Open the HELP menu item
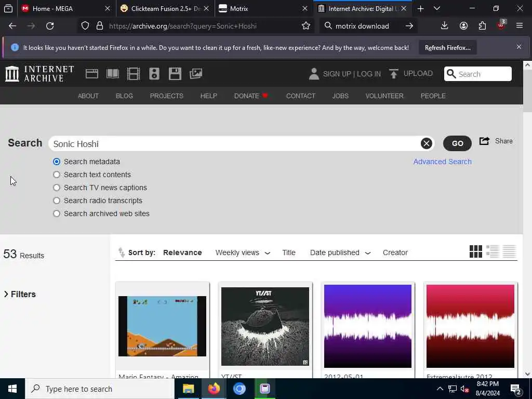The height and width of the screenshot is (399, 532). pyautogui.click(x=209, y=96)
